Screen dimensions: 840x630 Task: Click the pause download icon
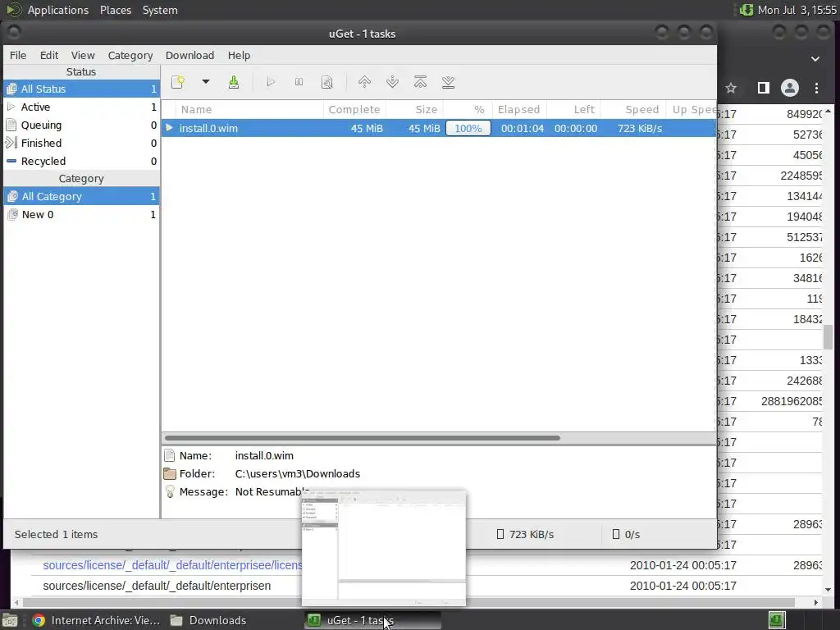(x=299, y=82)
